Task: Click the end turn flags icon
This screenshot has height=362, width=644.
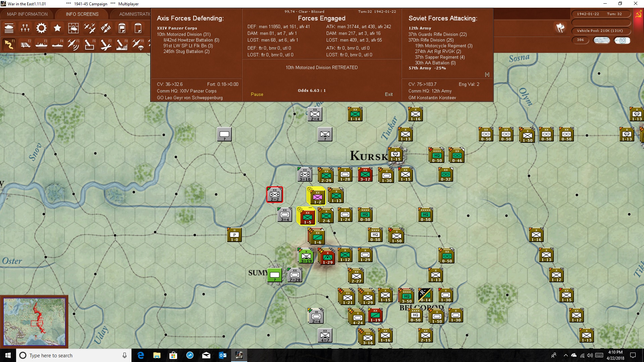Action: tap(560, 28)
